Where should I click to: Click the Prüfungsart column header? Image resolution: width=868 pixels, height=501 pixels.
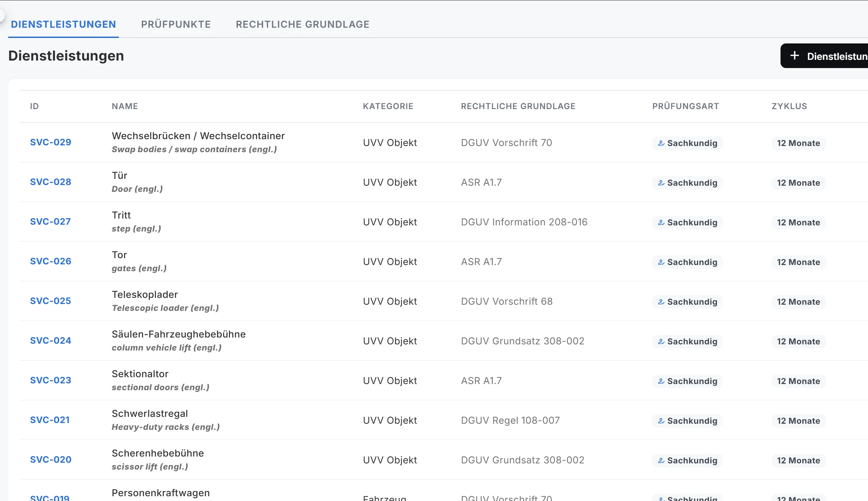[x=686, y=106]
